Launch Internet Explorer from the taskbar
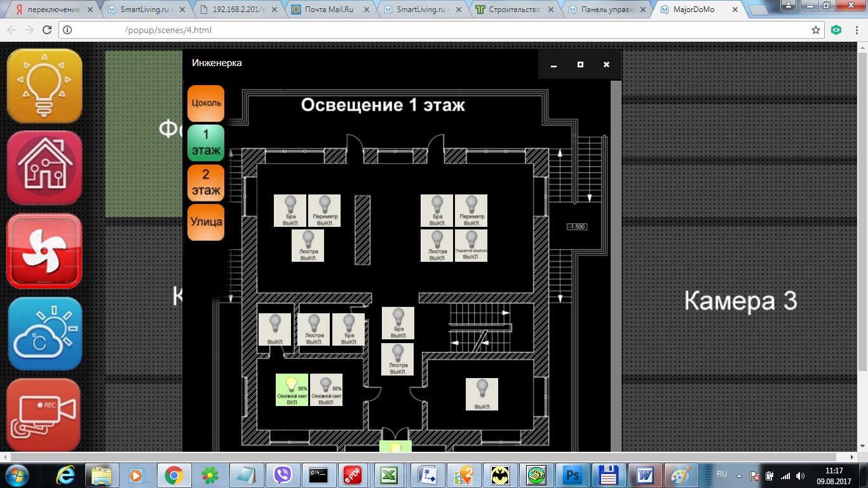This screenshot has height=488, width=868. tap(65, 475)
